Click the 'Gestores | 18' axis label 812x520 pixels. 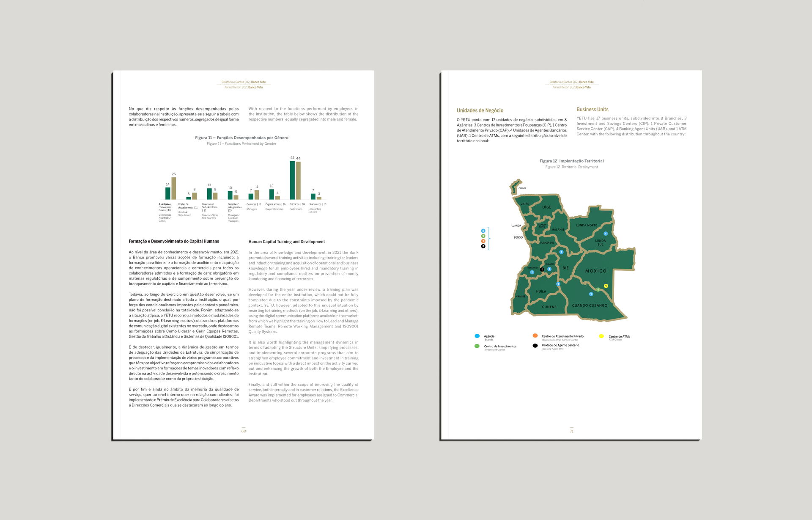pyautogui.click(x=254, y=204)
